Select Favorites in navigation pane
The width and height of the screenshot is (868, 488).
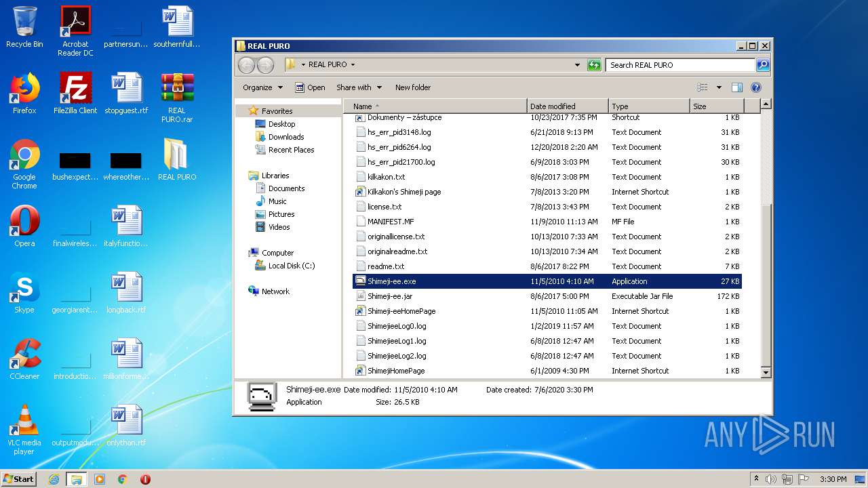click(277, 111)
